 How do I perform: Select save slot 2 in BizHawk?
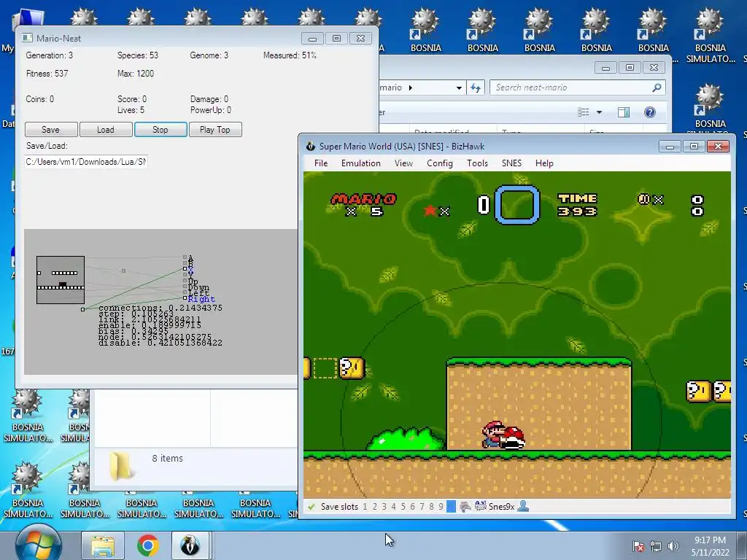[x=374, y=507]
